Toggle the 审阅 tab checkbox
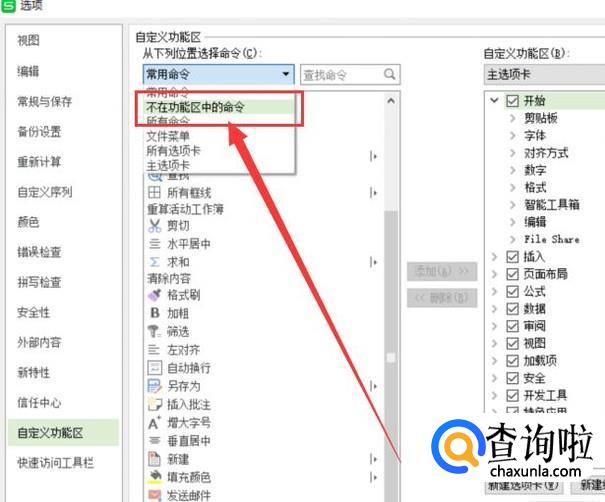605x502 pixels. point(512,326)
